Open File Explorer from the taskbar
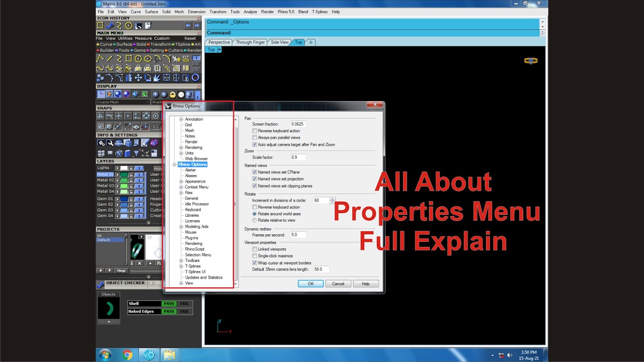The width and height of the screenshot is (644, 362). (170, 355)
